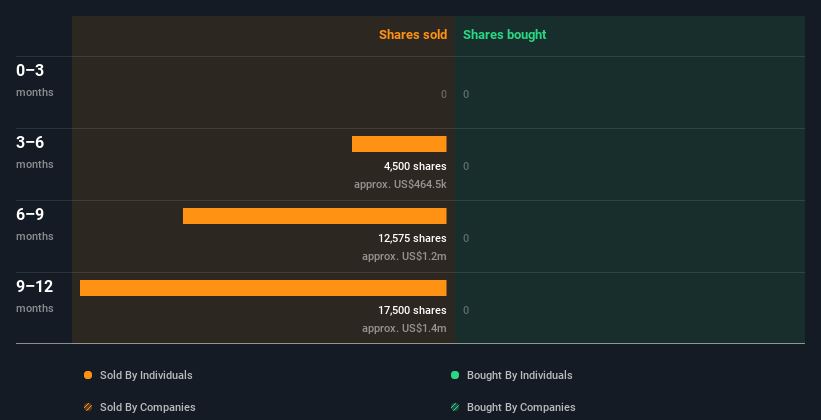Select the Bought By Individuals legend label
This screenshot has height=420, width=821.
coord(519,375)
